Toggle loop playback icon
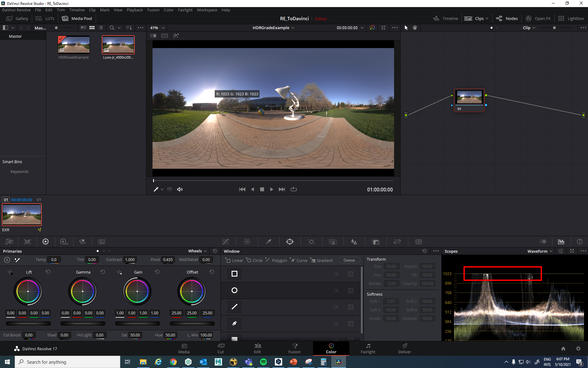The image size is (588, 368). click(294, 190)
